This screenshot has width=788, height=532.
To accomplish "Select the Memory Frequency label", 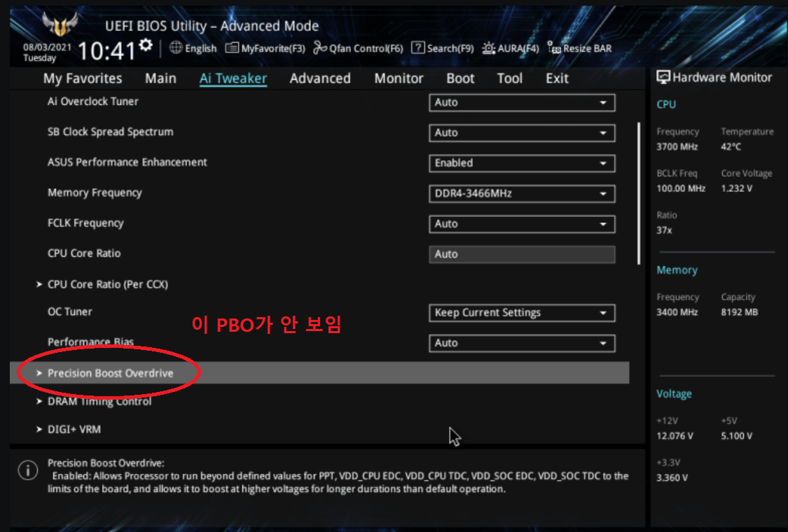I will (x=95, y=193).
